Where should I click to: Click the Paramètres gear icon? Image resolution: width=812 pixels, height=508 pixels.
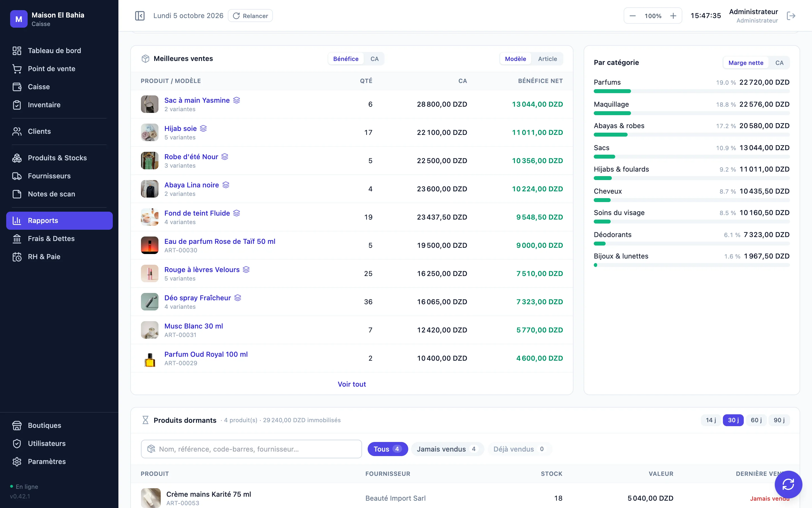(x=17, y=462)
